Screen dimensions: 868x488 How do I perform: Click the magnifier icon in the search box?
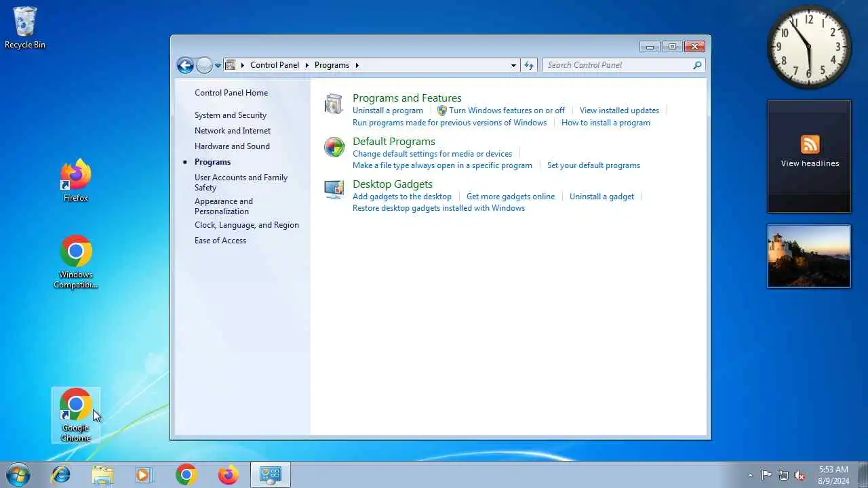697,65
